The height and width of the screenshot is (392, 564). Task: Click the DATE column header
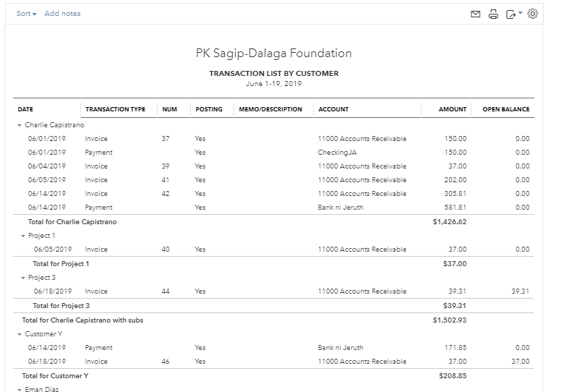point(26,109)
